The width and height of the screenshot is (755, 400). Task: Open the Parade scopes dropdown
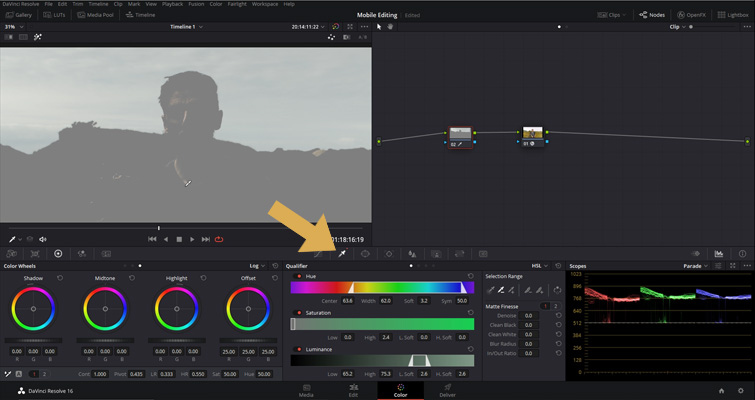695,266
